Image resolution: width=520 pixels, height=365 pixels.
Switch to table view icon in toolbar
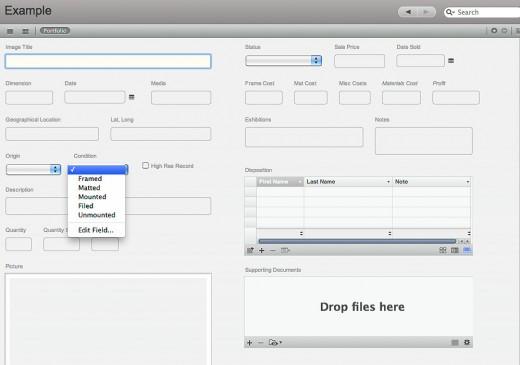(x=10, y=31)
